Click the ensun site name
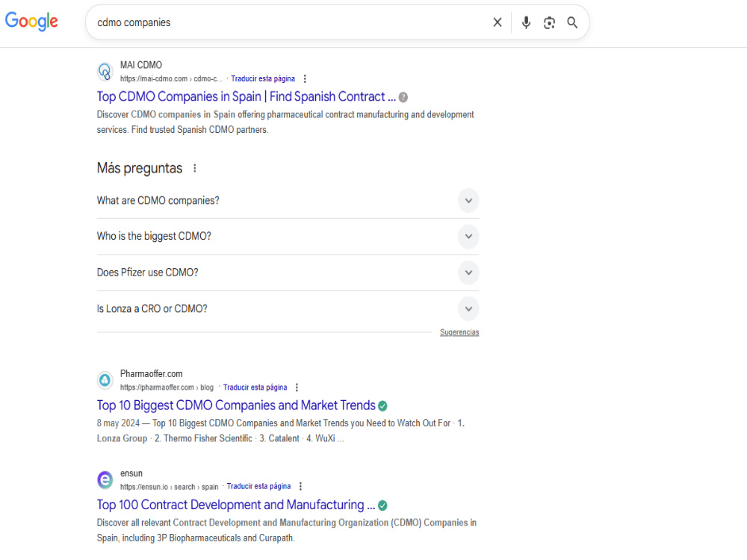The width and height of the screenshot is (747, 560). (x=131, y=473)
